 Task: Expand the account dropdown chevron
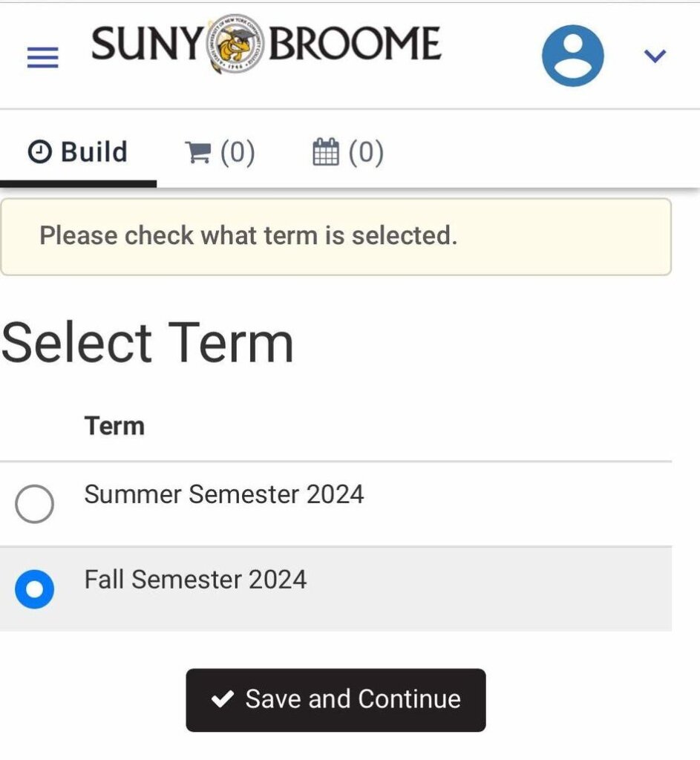click(655, 56)
